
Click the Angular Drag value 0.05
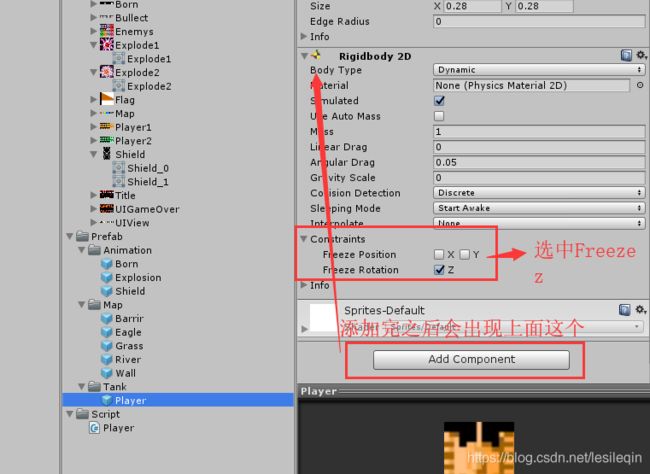coord(539,162)
